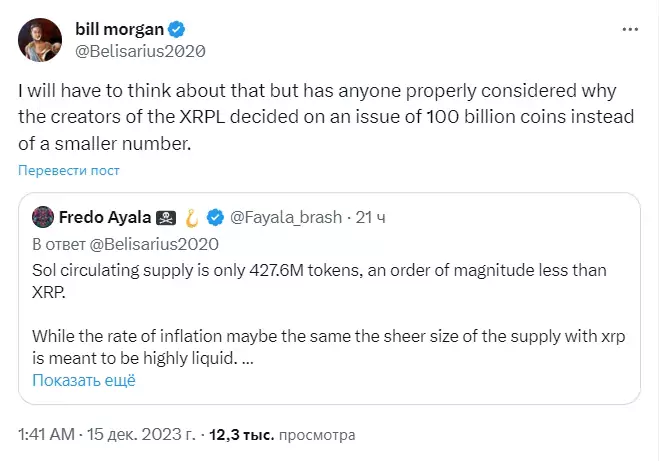Click the bill morgan display name
The image size is (664, 461).
119,29
